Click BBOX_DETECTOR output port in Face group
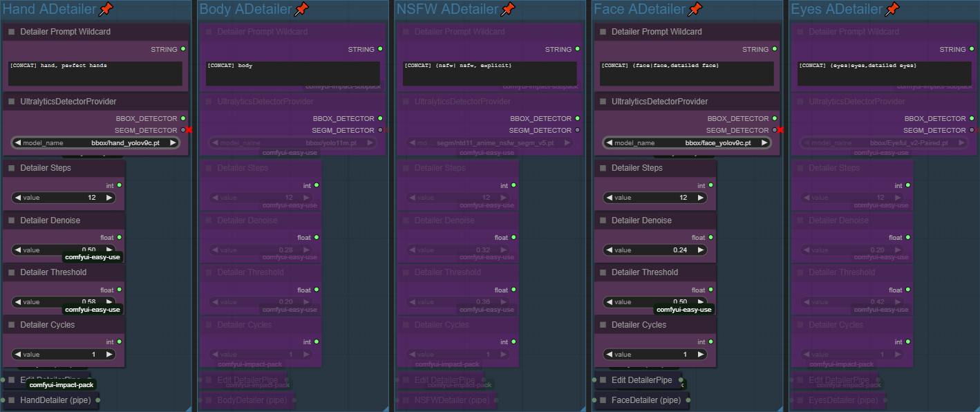980x412 pixels. (775, 118)
